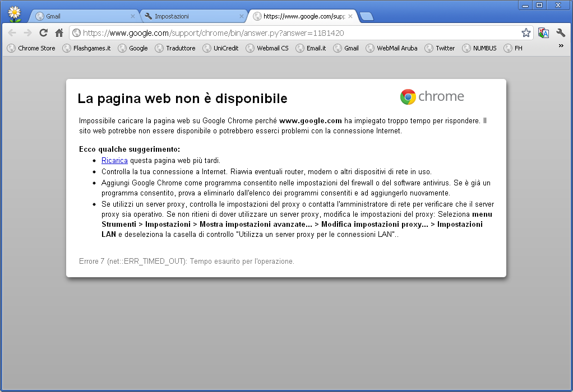573x392 pixels.
Task: Open the home page
Action: coord(59,33)
